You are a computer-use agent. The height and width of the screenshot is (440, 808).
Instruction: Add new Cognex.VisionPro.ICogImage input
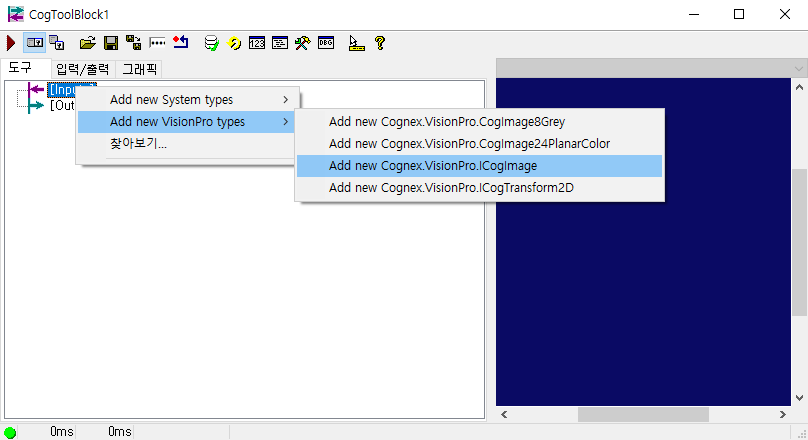479,166
